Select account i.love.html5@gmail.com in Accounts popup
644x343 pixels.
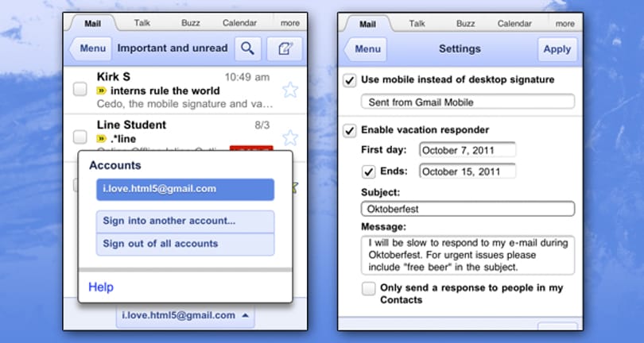point(185,190)
